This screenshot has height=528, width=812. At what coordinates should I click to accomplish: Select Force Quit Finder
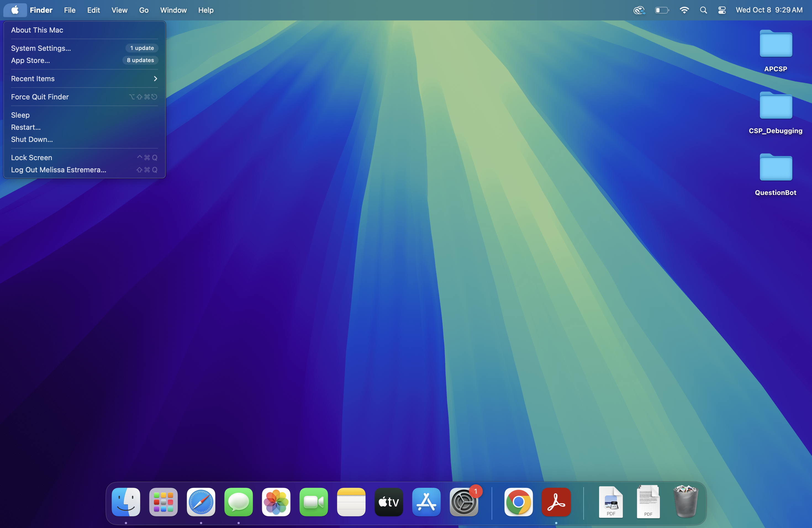click(x=40, y=97)
